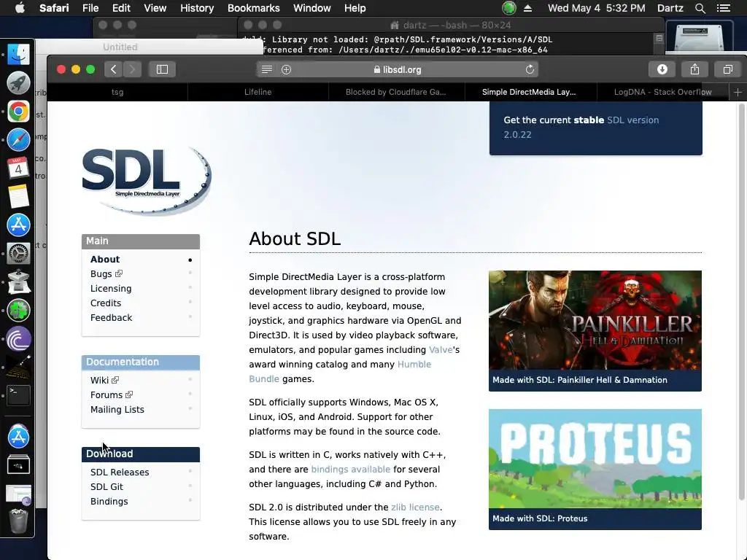Follow the Valve link in the text
Viewport: 747px width, 560px height.
click(441, 350)
